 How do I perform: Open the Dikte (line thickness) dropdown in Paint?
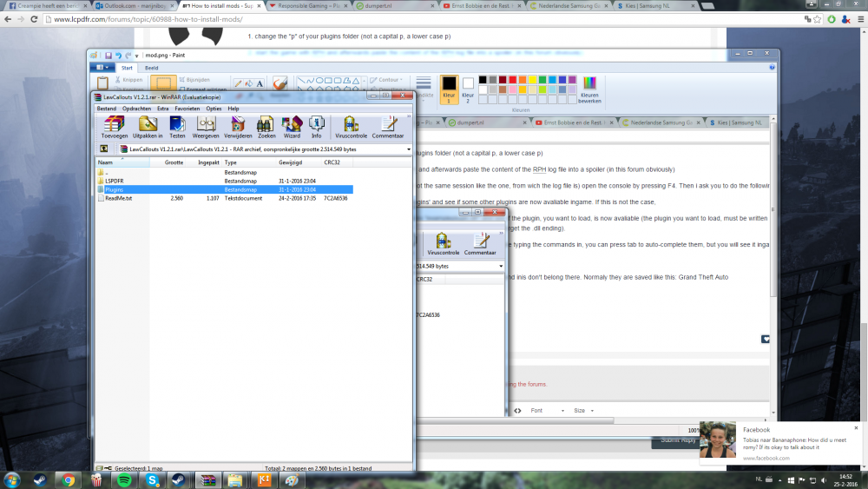[x=424, y=89]
